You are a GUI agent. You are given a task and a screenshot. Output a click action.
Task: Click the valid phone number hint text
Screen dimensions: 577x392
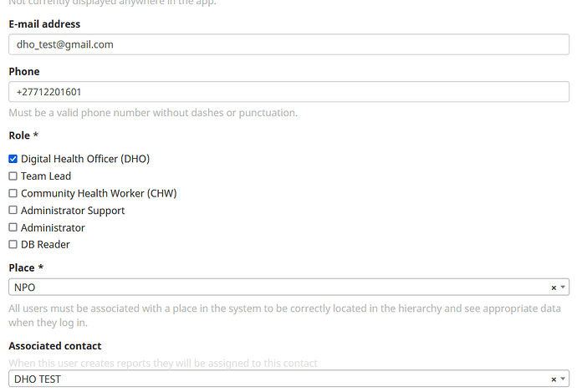(153, 113)
